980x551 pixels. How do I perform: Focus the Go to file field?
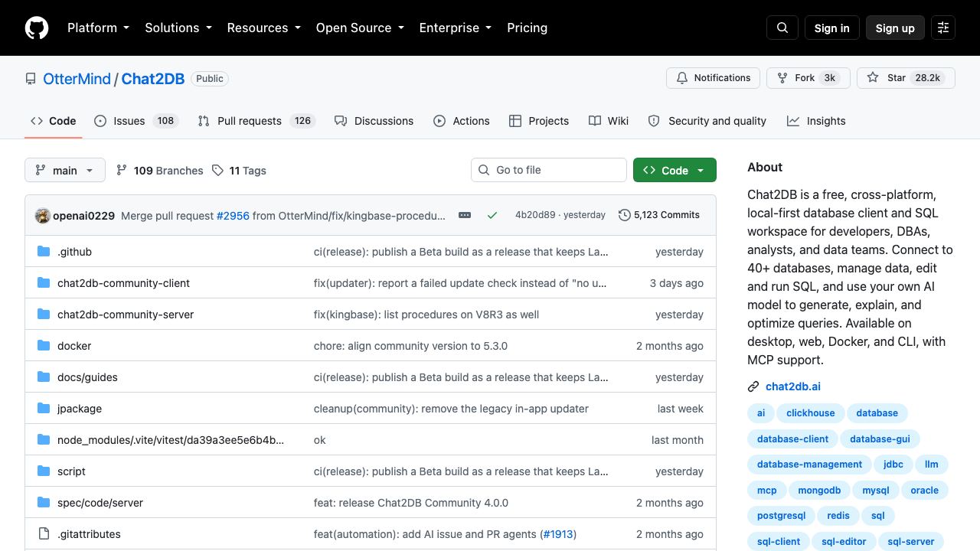click(549, 170)
